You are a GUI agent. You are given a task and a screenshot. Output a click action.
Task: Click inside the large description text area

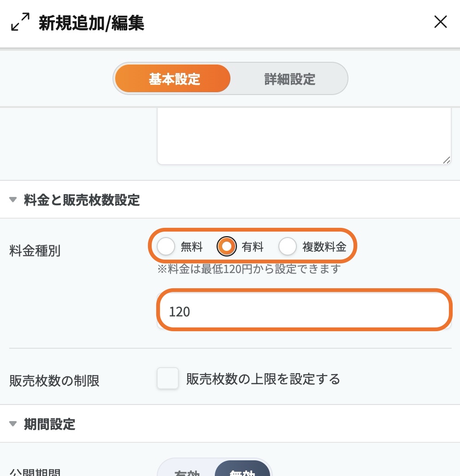(x=303, y=136)
